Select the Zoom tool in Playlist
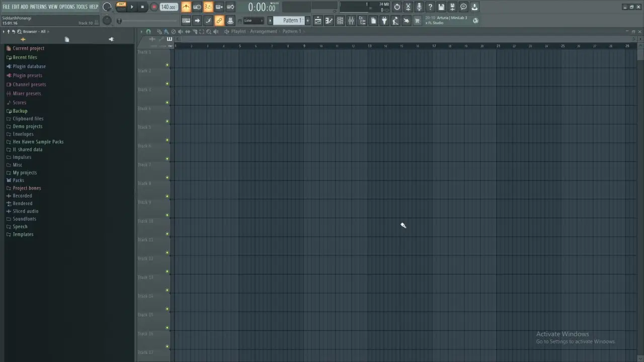The height and width of the screenshot is (362, 644). coord(209,32)
